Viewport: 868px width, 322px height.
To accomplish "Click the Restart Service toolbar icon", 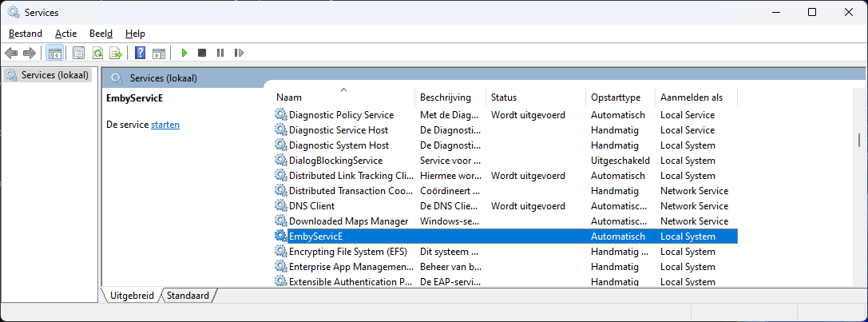I will [239, 53].
